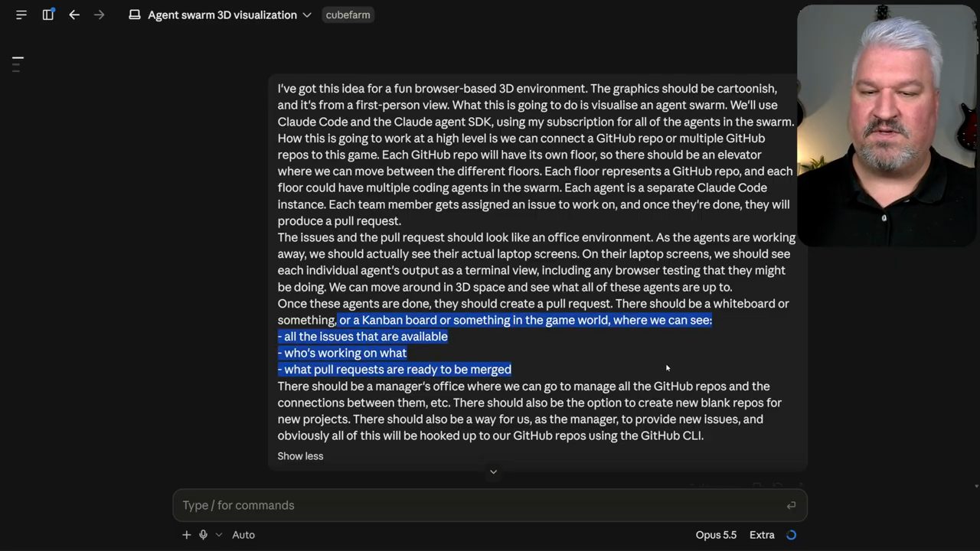980x551 pixels.
Task: Toggle the sidebar panel icon
Action: (48, 15)
